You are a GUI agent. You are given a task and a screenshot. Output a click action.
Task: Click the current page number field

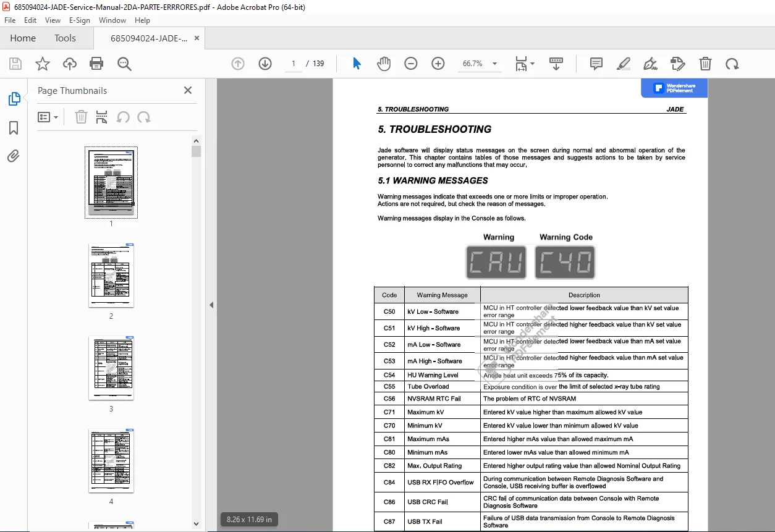tap(294, 64)
